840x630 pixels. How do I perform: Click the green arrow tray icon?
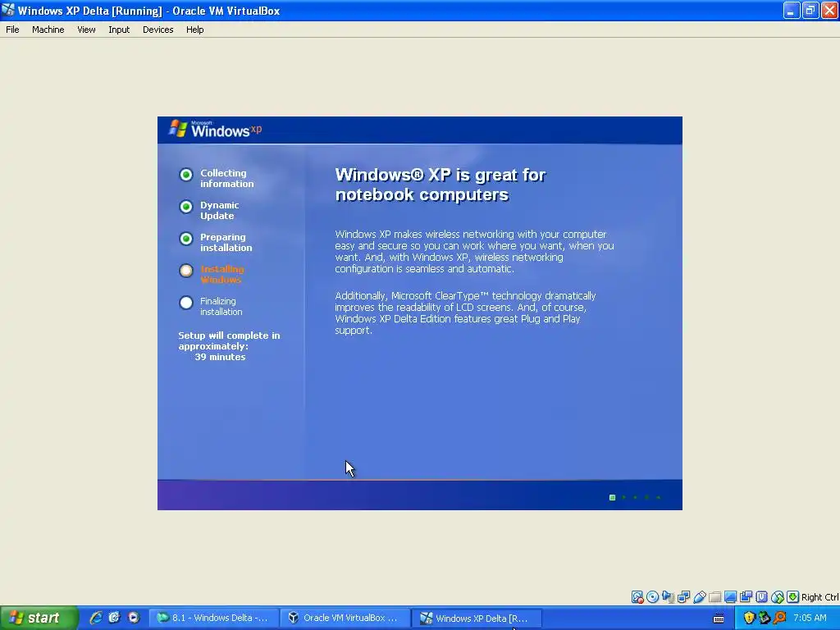(764, 618)
